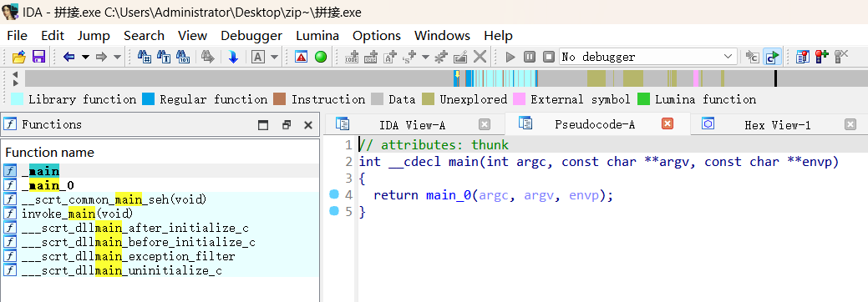Image resolution: width=868 pixels, height=302 pixels.
Task: Click the grayed search-next binoculars arrow icon
Action: tap(207, 57)
